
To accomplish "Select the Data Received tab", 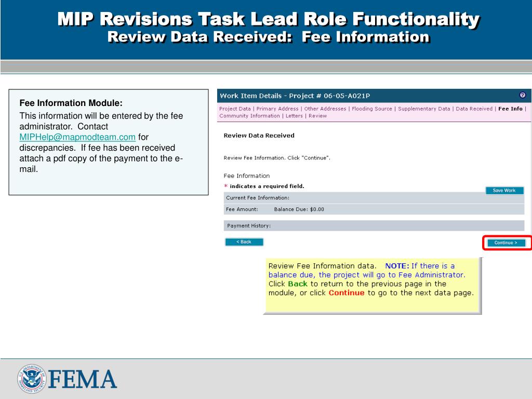I will (x=474, y=109).
